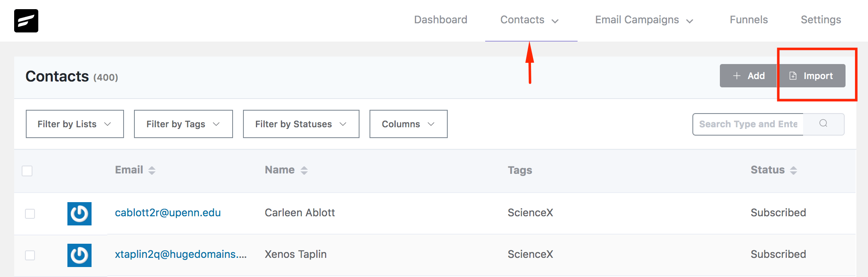Go to the Dashboard menu item

pyautogui.click(x=441, y=20)
